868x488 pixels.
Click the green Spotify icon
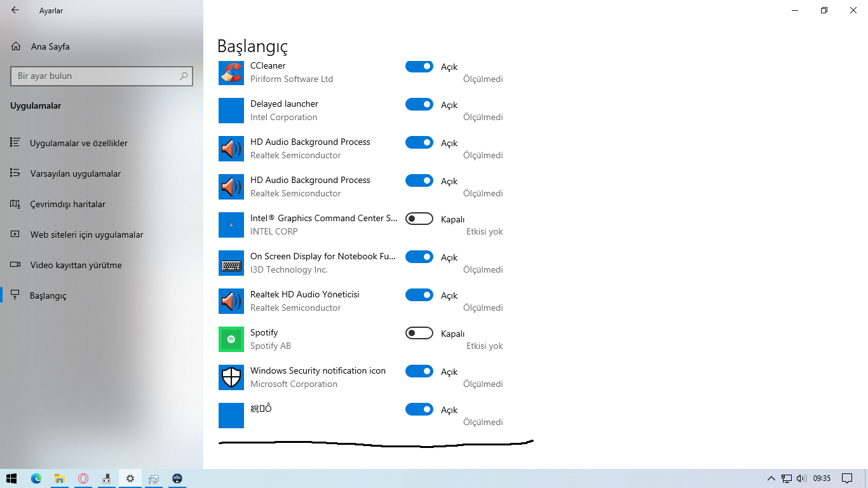[x=231, y=339]
